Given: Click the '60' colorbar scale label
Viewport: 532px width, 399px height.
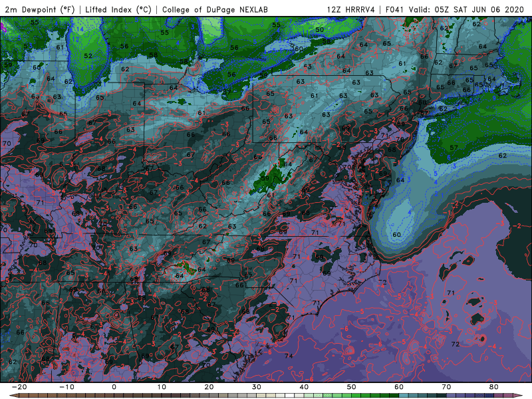Looking at the screenshot, I should 399,387.
